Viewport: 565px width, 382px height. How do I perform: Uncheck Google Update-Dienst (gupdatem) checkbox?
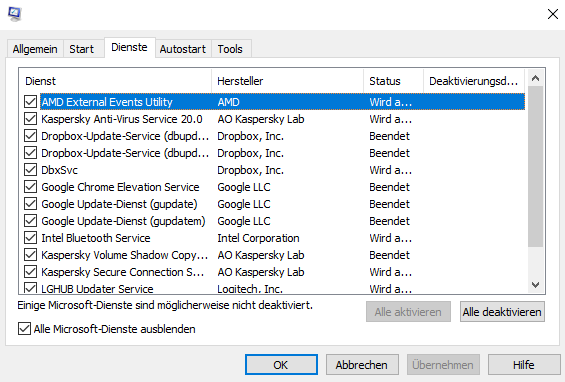click(31, 221)
